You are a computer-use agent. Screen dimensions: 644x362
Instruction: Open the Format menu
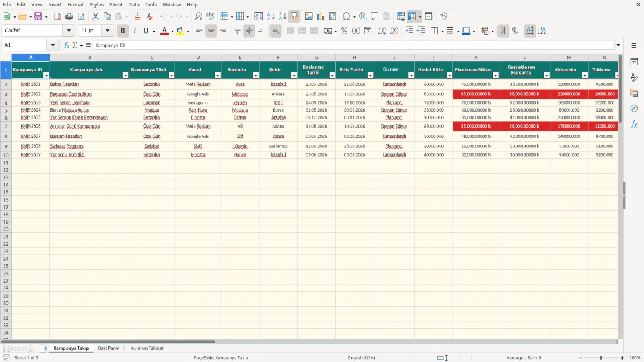pos(75,4)
